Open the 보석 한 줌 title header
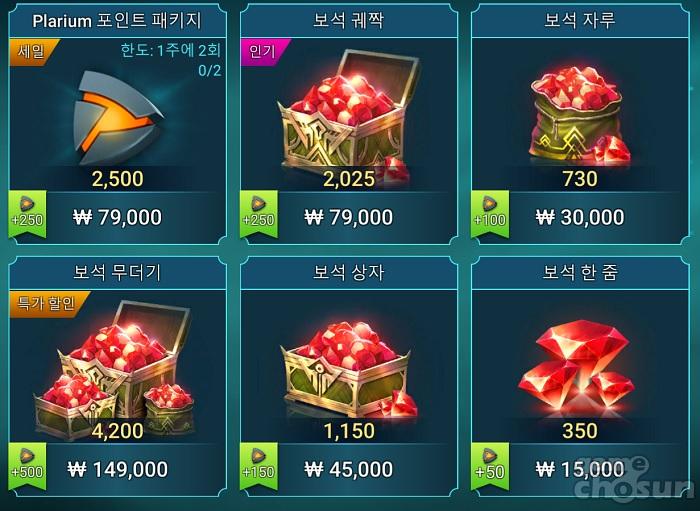 [580, 272]
